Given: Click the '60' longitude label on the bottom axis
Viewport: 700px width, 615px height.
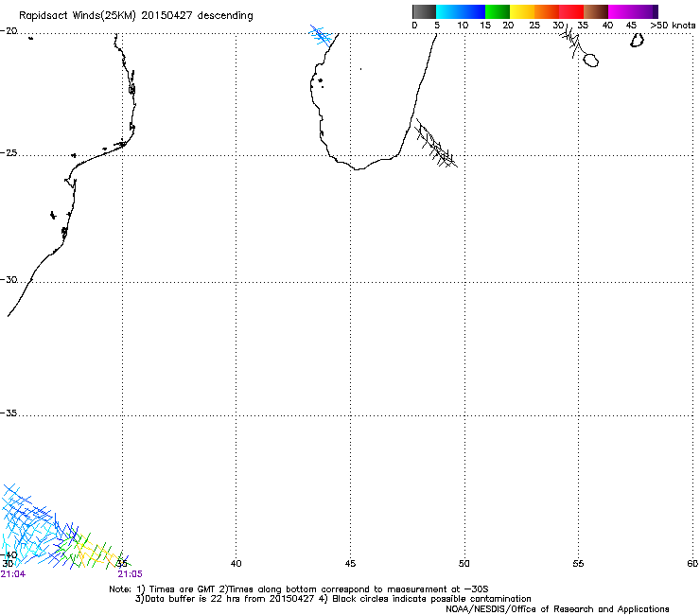Looking at the screenshot, I should coord(692,564).
